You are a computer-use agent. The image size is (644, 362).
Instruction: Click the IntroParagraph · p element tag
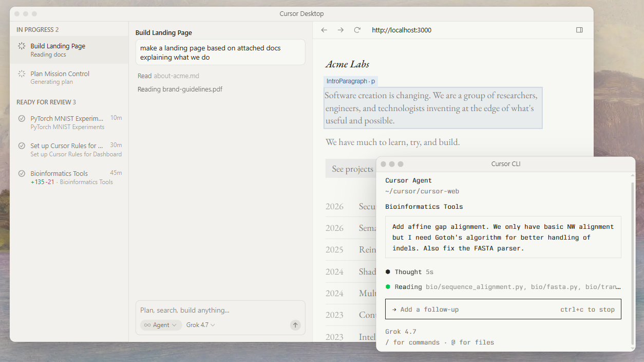tap(350, 81)
